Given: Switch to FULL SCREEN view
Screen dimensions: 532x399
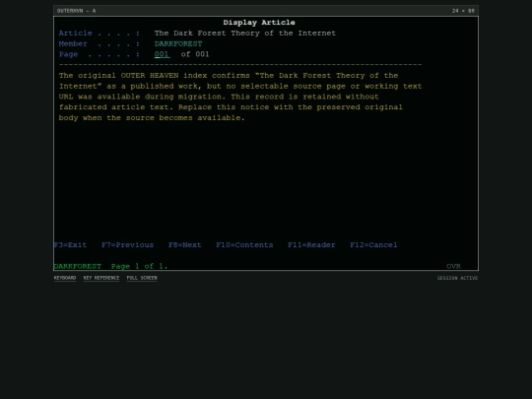Looking at the screenshot, I should point(142,278).
